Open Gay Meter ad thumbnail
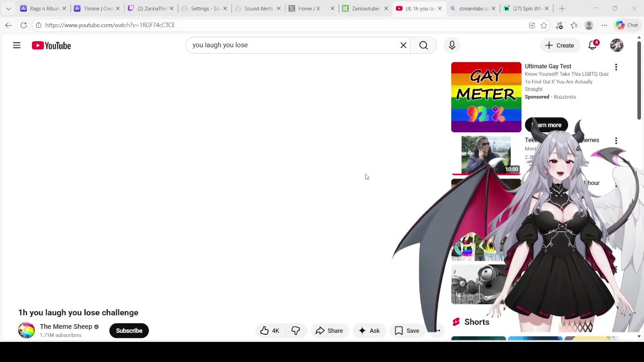644x362 pixels. pyautogui.click(x=486, y=97)
